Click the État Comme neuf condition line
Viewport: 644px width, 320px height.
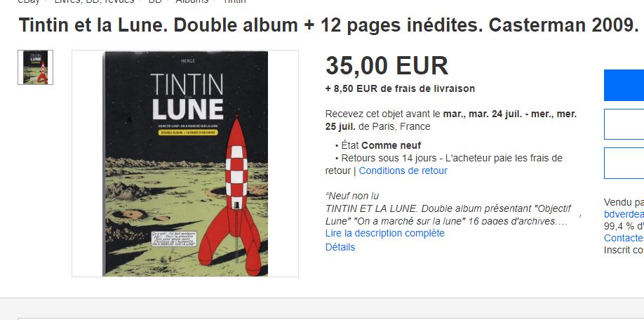(x=378, y=145)
